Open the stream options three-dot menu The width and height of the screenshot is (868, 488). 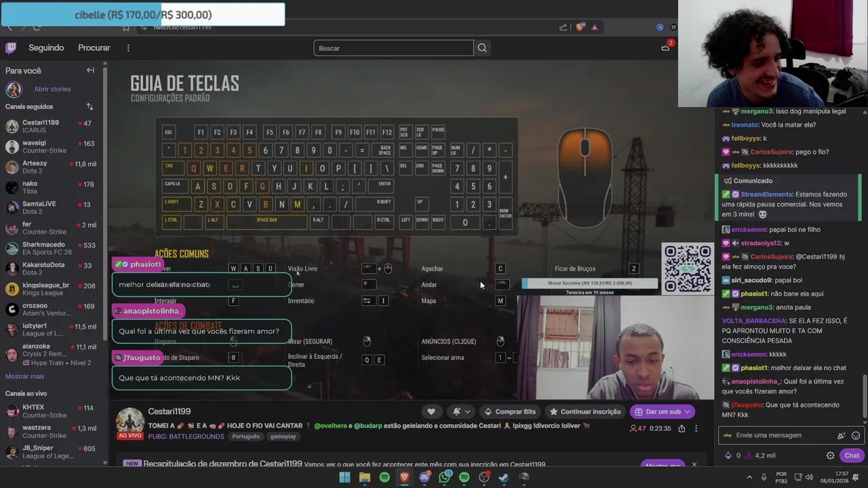(x=696, y=428)
